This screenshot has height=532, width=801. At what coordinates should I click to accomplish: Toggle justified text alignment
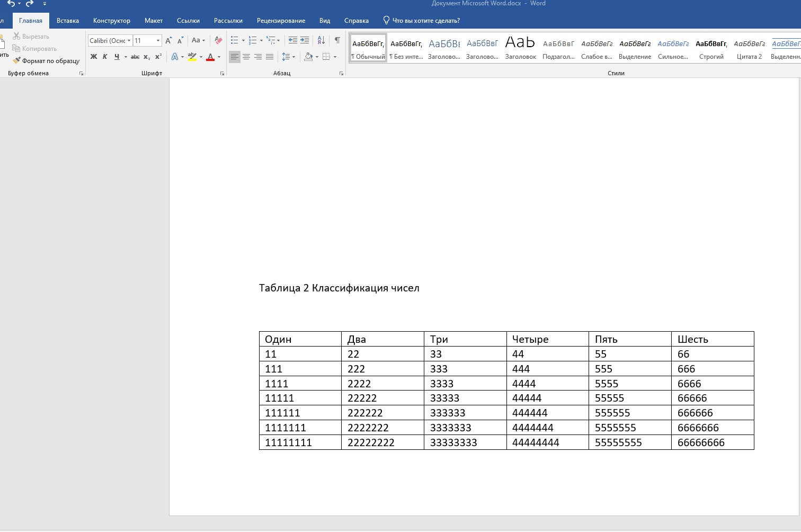coord(270,57)
